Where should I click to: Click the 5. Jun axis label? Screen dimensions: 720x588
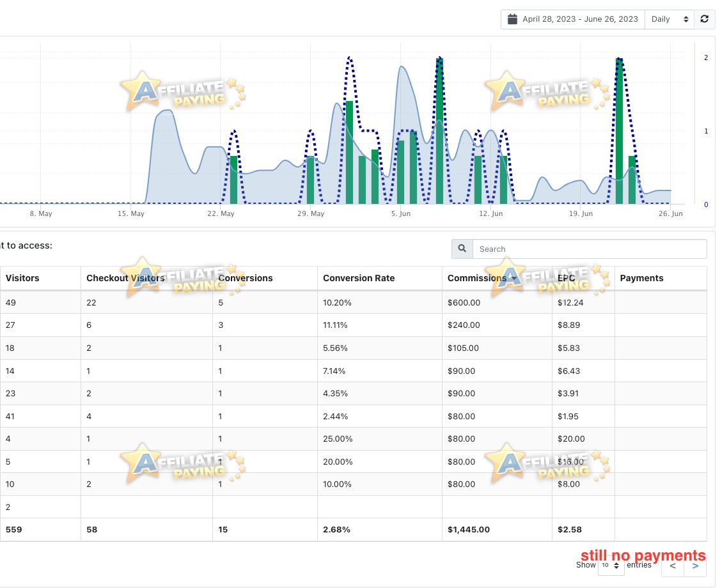[401, 213]
